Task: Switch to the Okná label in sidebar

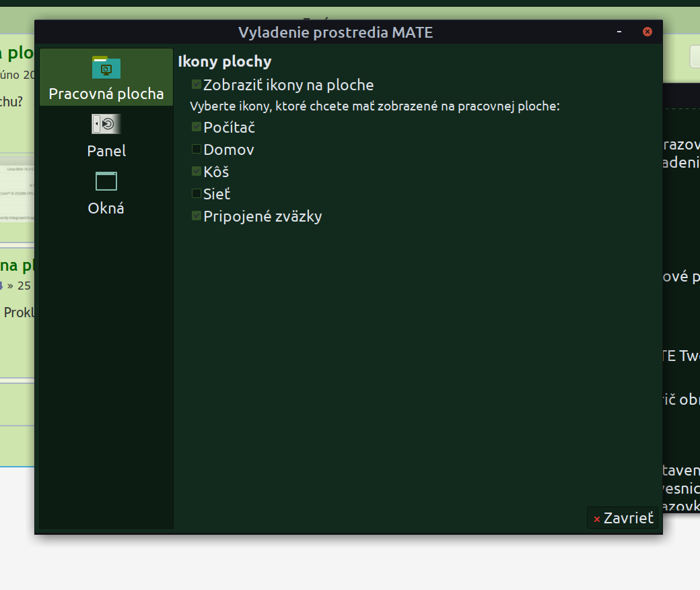Action: [x=106, y=208]
